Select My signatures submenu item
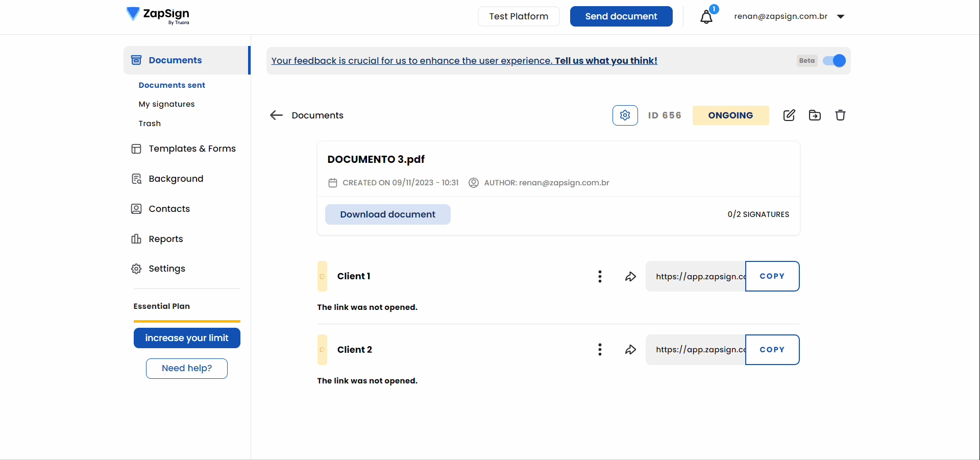 click(x=166, y=104)
